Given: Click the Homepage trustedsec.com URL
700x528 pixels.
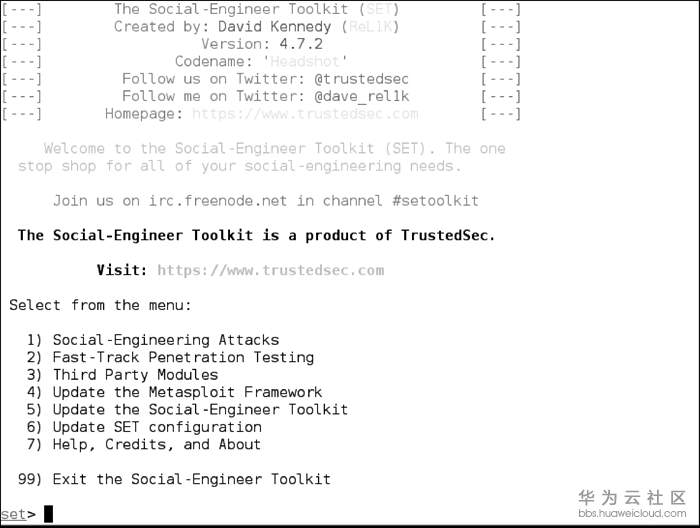Looking at the screenshot, I should point(305,114).
